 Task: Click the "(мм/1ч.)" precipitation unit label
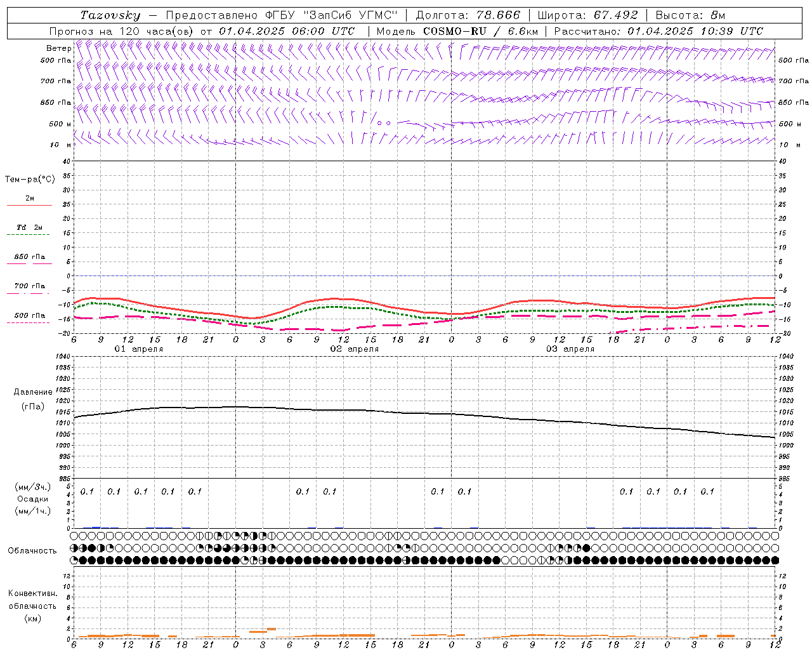point(33,511)
